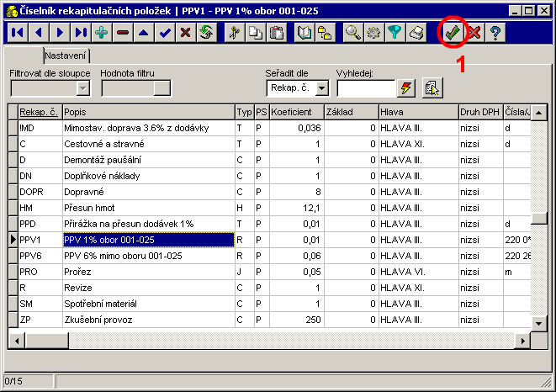Viewport: 556px width, 392px height.
Task: Confirm selection with green checkmark
Action: [453, 33]
